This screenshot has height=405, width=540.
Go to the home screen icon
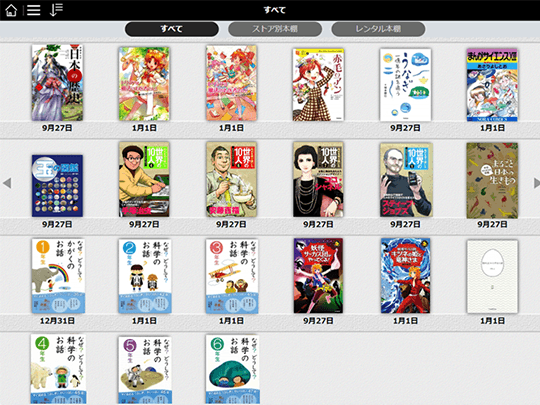point(11,10)
